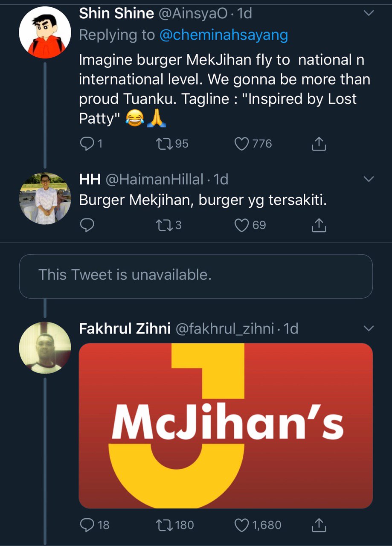
Task: Tap Shin Shine's cartoon profile avatar
Action: pyautogui.click(x=45, y=32)
